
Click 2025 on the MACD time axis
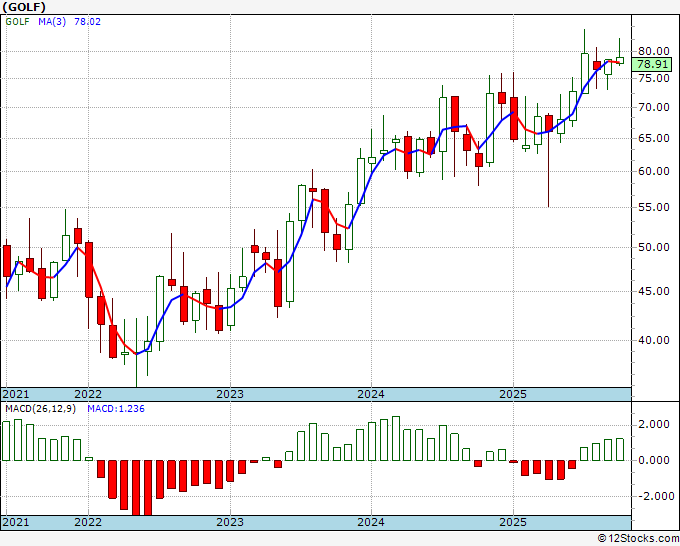[x=513, y=522]
